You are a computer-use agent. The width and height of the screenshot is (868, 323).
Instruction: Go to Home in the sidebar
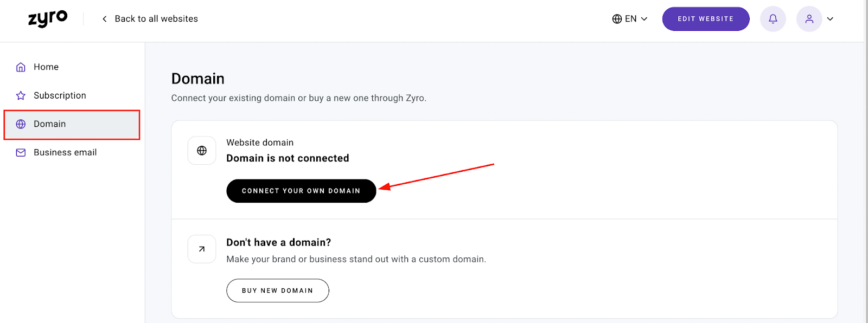pyautogui.click(x=46, y=67)
